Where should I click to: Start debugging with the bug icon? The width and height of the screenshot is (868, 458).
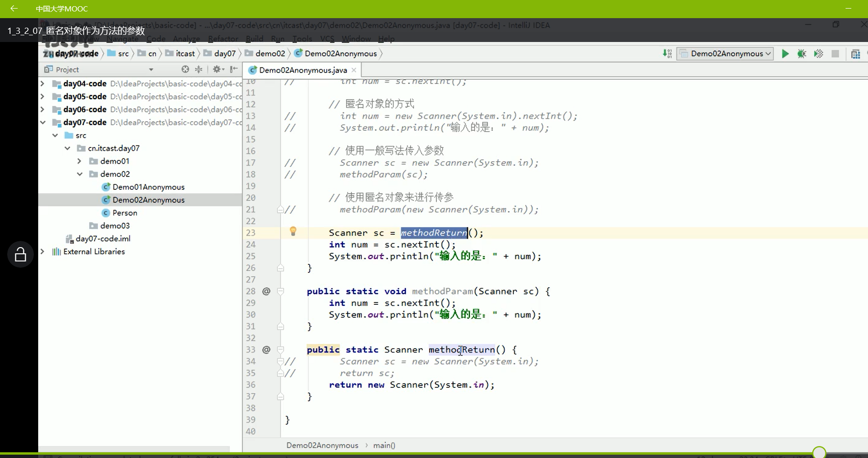click(802, 54)
